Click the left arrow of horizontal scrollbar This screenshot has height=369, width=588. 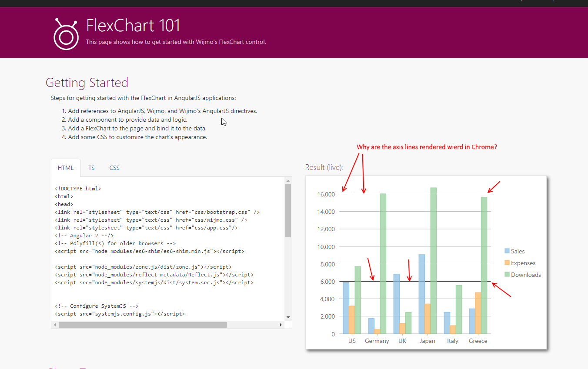54,324
